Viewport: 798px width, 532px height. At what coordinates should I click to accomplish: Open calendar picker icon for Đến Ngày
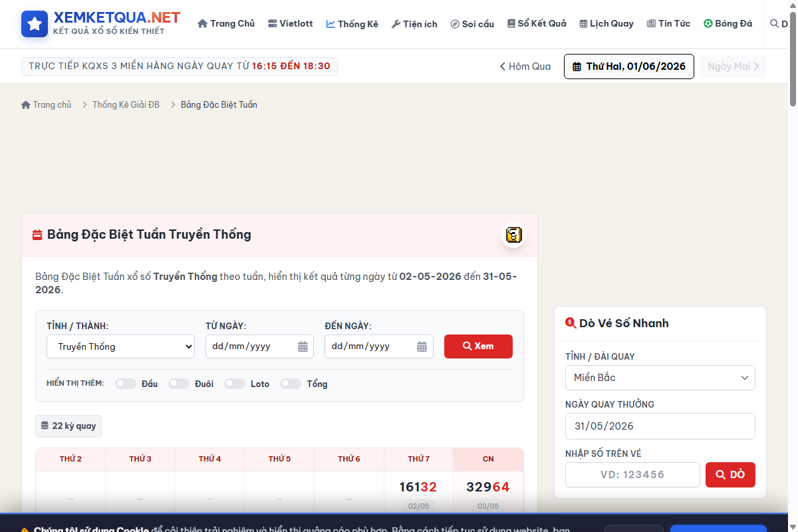pos(422,346)
